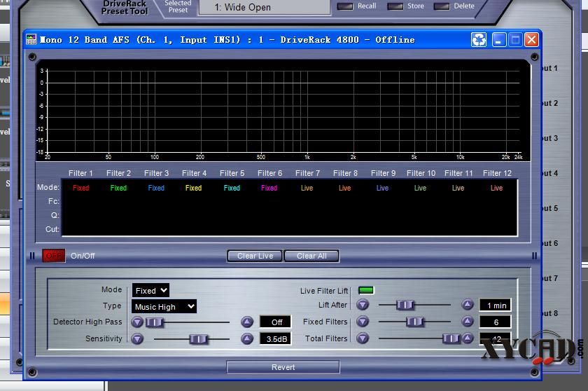Click the Clear Live button
Viewport: 588px width, 391px height.
(255, 256)
